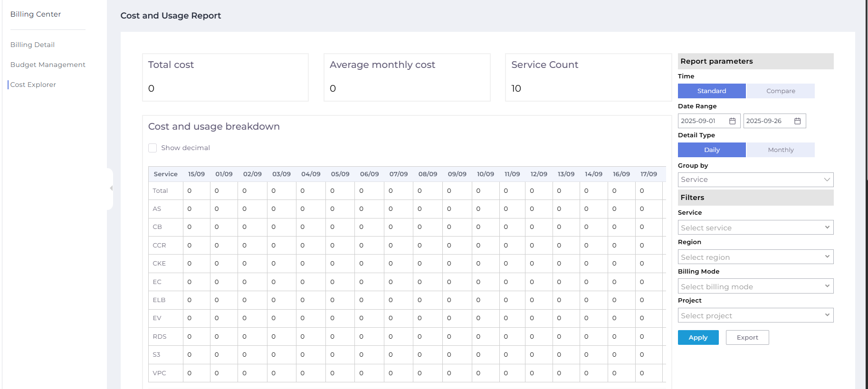The height and width of the screenshot is (389, 868).
Task: Enable the Show decimal checkbox
Action: point(153,148)
